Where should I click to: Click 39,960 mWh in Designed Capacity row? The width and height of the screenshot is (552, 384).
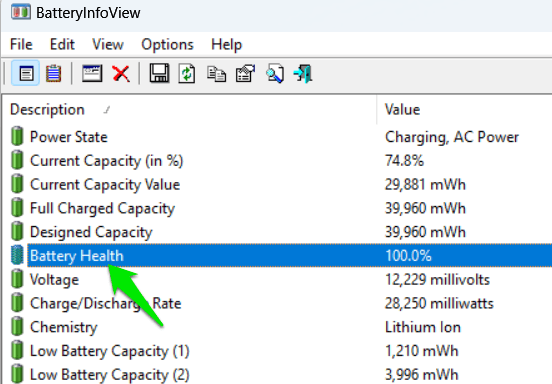click(x=425, y=232)
